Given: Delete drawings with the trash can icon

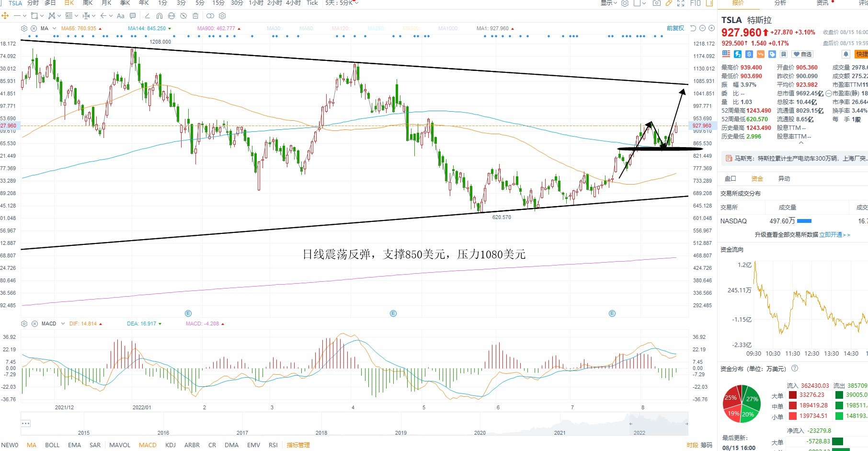Looking at the screenshot, I should coord(195,16).
